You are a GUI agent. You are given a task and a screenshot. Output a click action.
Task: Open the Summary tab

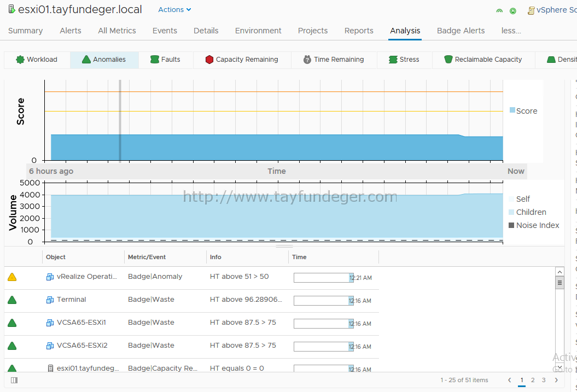pyautogui.click(x=25, y=31)
